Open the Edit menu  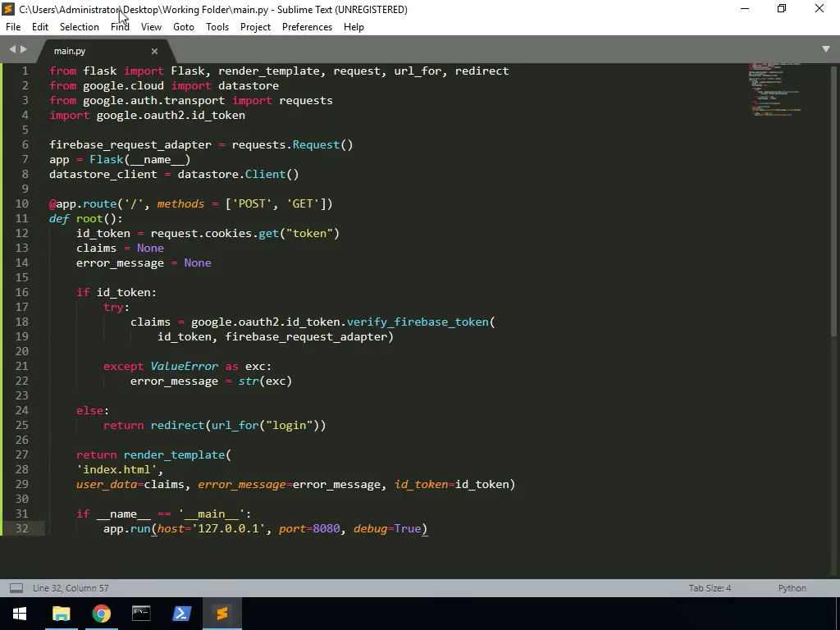(40, 27)
